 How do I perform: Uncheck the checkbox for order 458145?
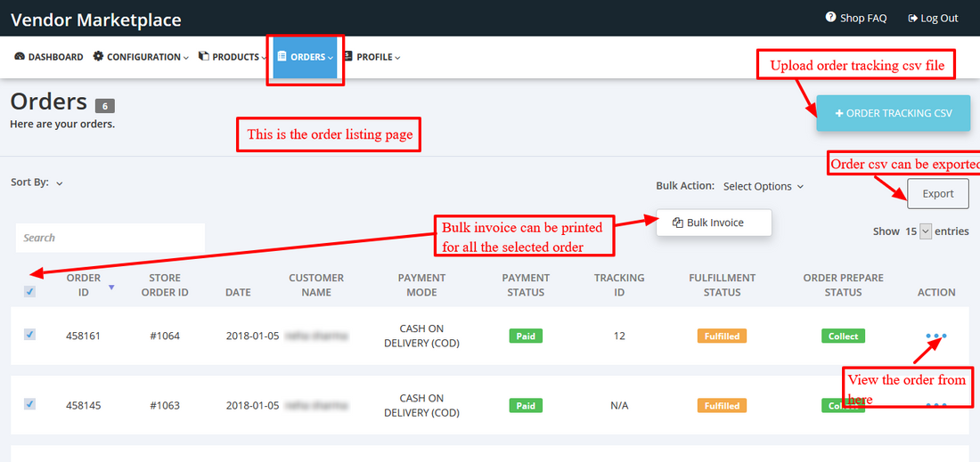(x=29, y=404)
